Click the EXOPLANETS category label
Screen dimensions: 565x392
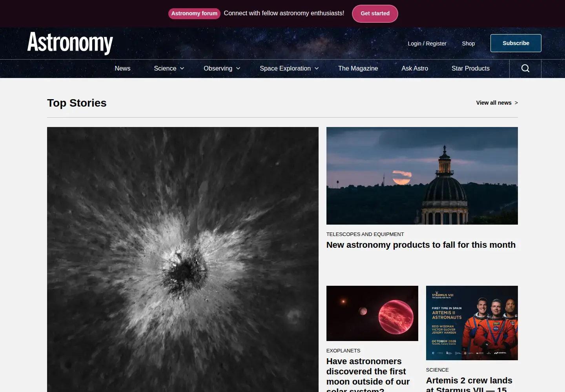343,351
